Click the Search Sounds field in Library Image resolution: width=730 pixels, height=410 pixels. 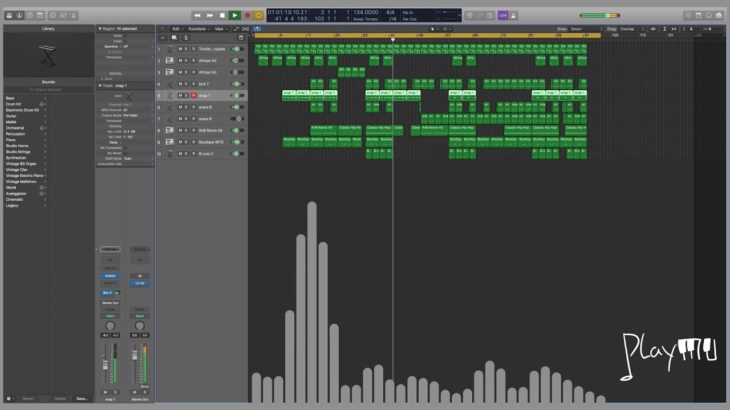[x=48, y=90]
